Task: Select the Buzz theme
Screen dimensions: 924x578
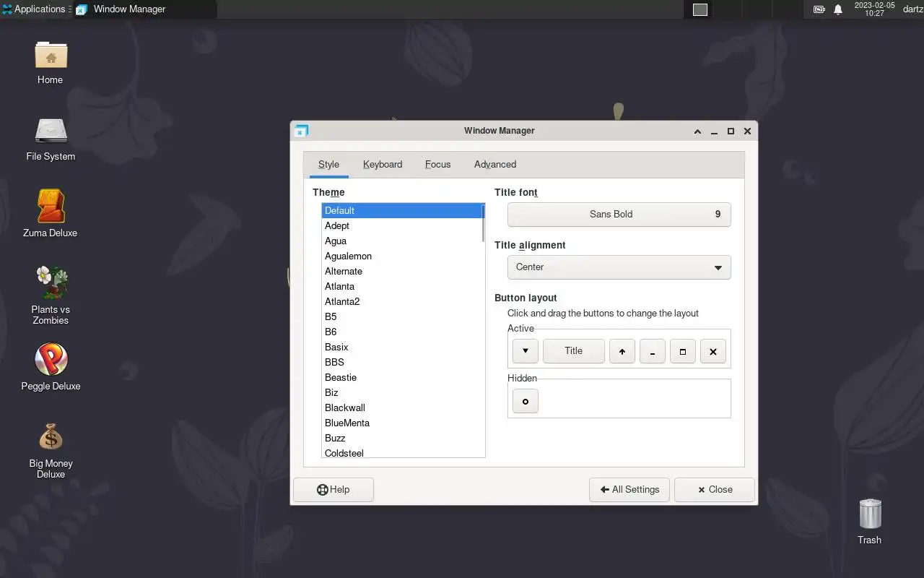Action: 401,439
